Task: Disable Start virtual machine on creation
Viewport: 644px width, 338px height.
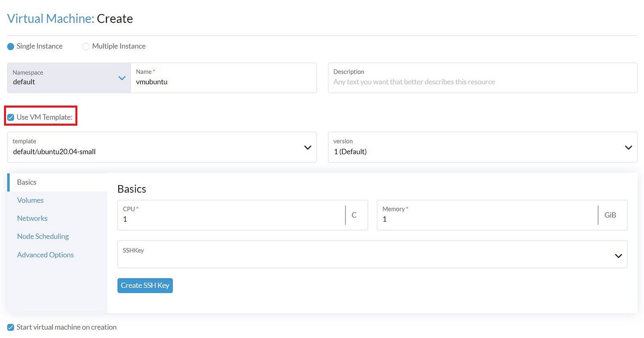Action: pos(10,327)
